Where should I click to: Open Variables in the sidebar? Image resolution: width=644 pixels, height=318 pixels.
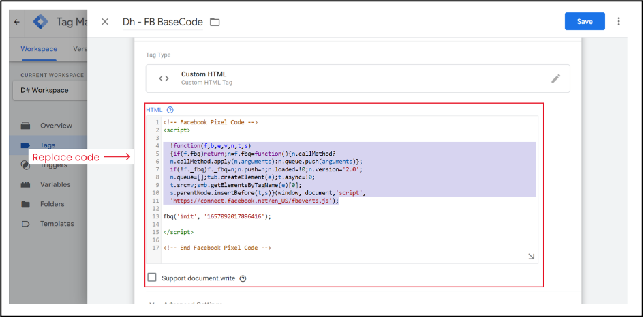(x=55, y=184)
